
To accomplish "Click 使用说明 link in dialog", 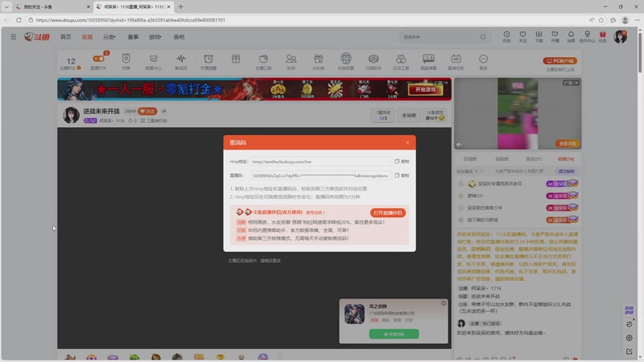I will pos(315,212).
